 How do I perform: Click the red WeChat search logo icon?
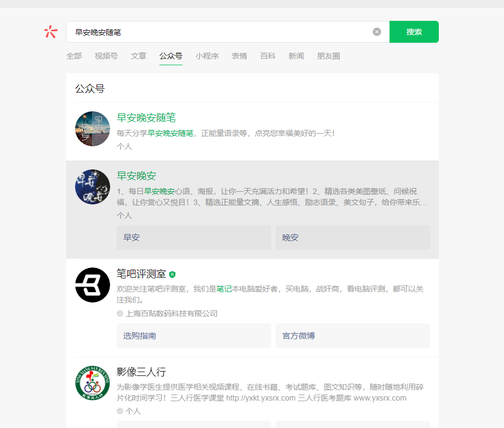click(x=51, y=32)
